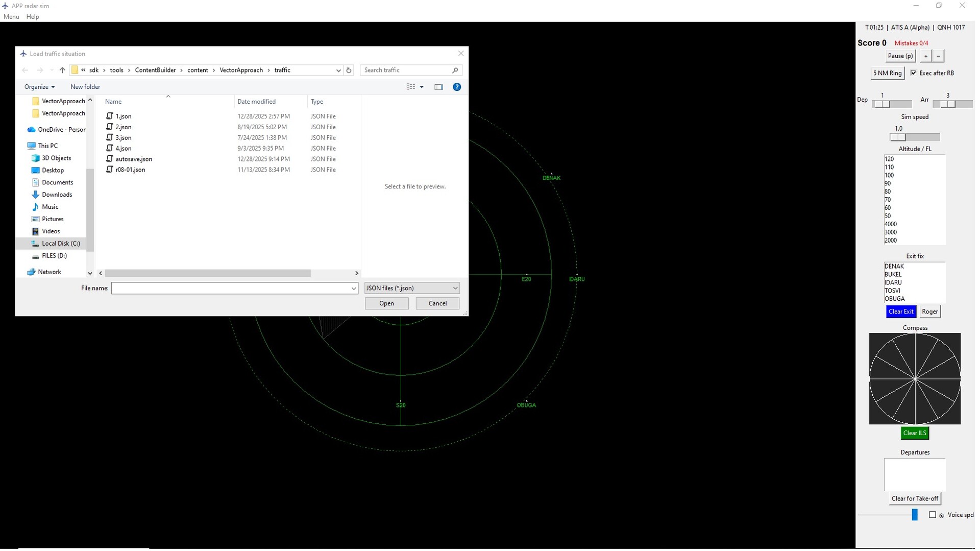Viewport: 980px width, 551px height.
Task: Click the refresh folder icon
Action: pyautogui.click(x=349, y=70)
